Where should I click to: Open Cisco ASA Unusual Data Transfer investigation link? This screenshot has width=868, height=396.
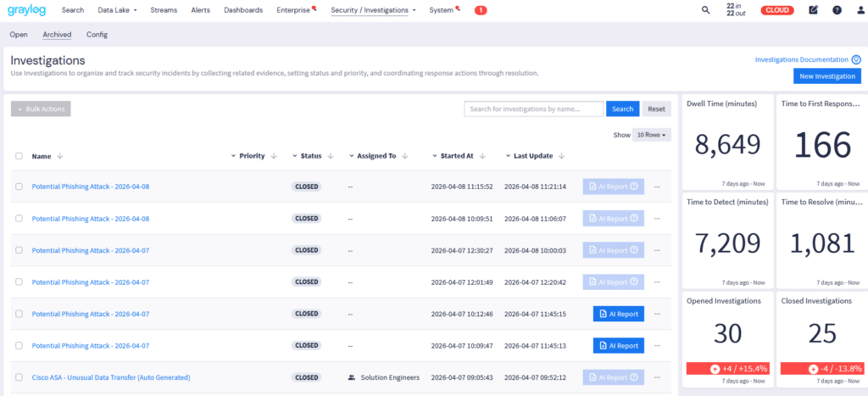click(x=111, y=377)
